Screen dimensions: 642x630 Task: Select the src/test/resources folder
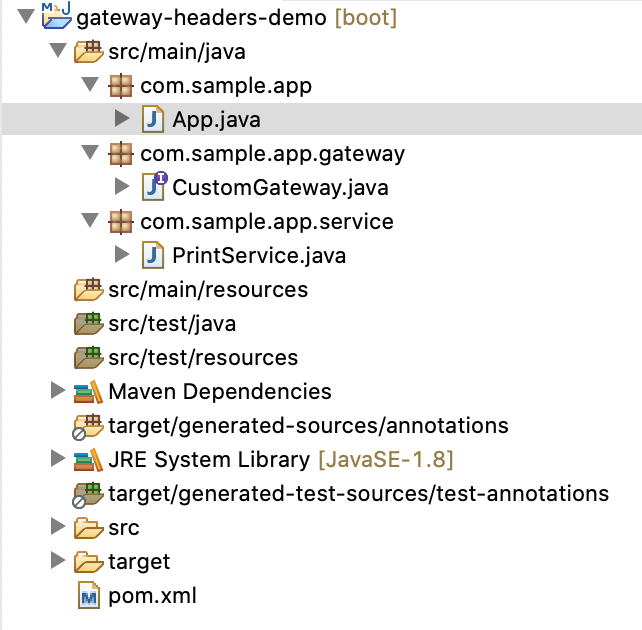coord(203,358)
